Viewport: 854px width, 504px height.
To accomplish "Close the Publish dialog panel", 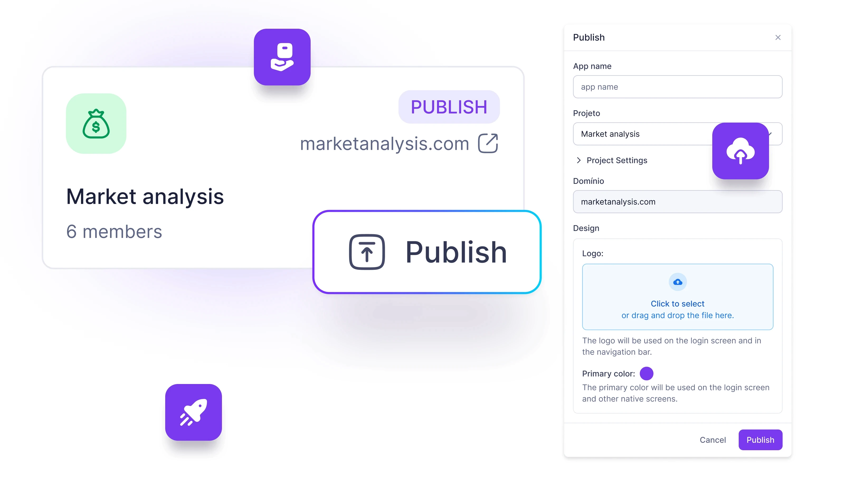I will point(778,38).
